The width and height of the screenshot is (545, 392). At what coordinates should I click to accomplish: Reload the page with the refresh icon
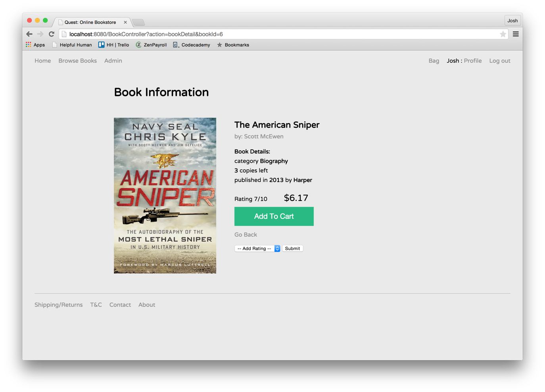(x=52, y=34)
